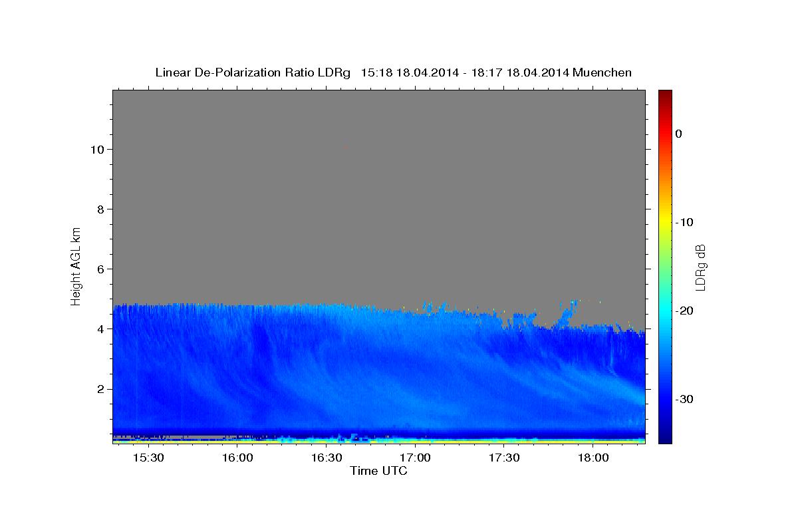The width and height of the screenshot is (798, 532).
Task: Click the 17:30 time tick label
Action: point(504,458)
